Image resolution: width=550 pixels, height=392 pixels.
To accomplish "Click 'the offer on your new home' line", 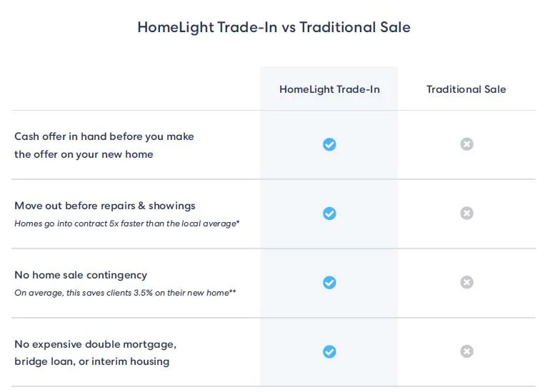I will click(84, 154).
